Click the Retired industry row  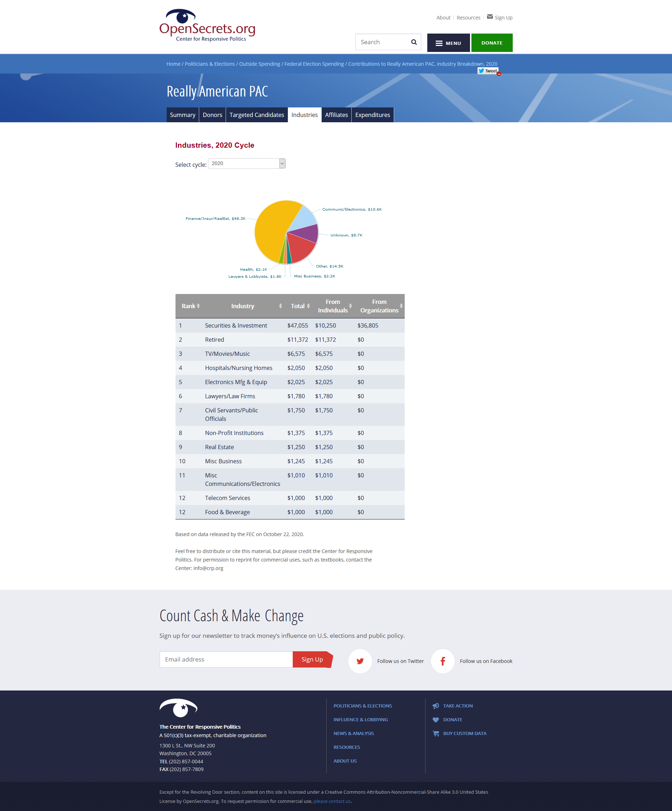[x=290, y=340]
